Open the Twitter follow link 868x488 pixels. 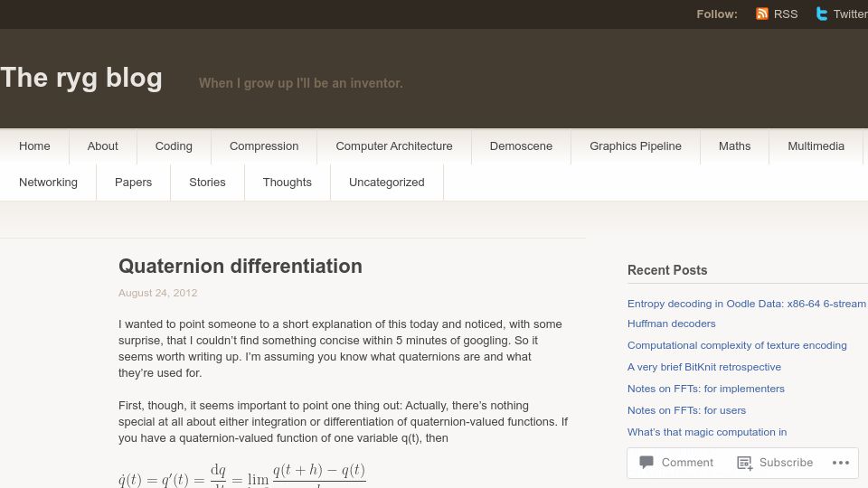click(850, 14)
